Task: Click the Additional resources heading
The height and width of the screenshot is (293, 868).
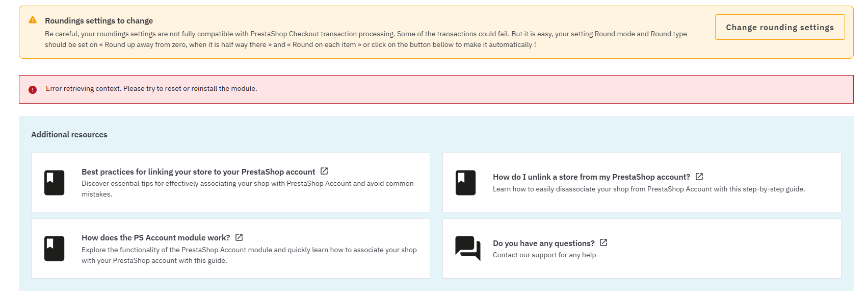Action: tap(69, 135)
